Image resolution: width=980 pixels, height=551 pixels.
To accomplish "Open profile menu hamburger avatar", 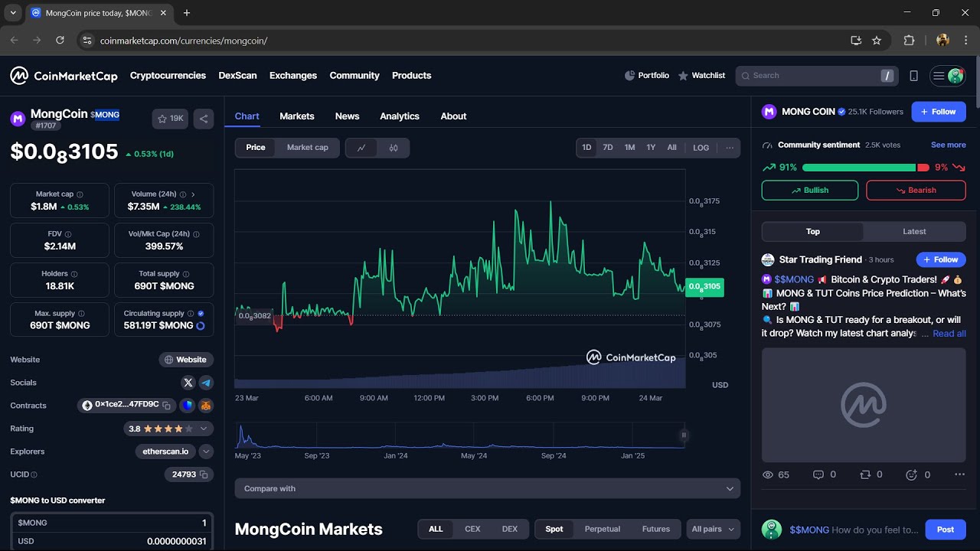I will pyautogui.click(x=948, y=76).
